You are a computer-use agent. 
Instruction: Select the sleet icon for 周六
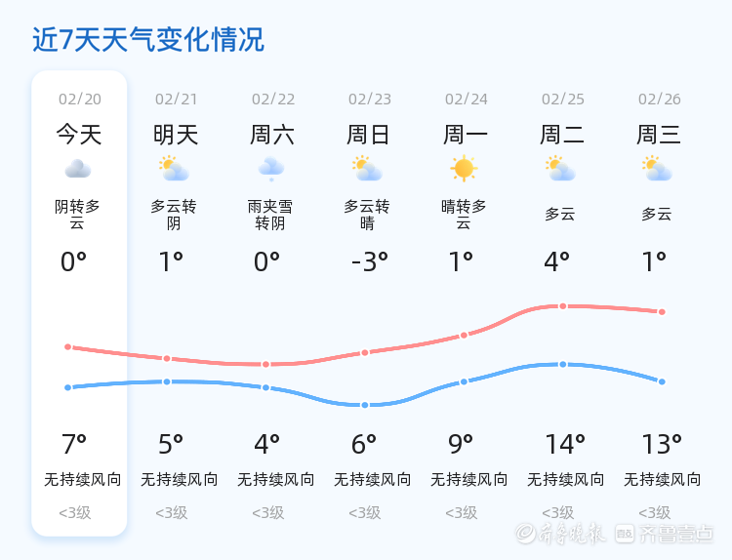tap(271, 169)
